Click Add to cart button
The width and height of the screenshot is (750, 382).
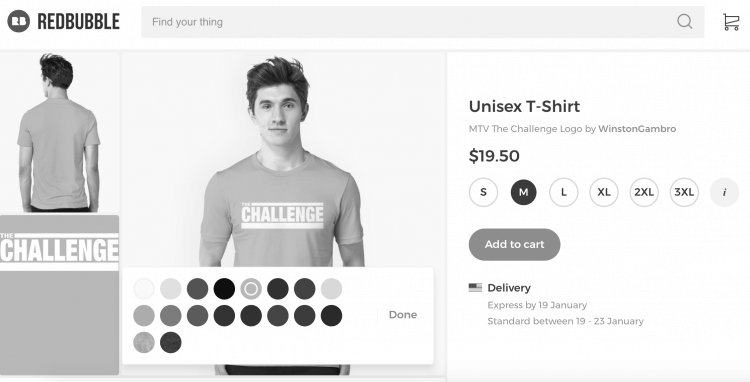(514, 244)
